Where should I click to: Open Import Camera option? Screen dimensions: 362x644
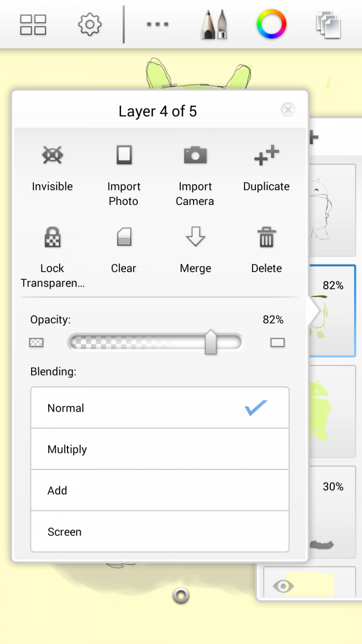coord(195,155)
